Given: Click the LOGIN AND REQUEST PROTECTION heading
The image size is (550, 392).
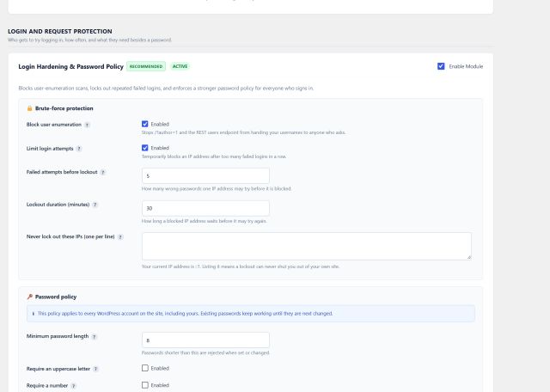Looking at the screenshot, I should (x=60, y=31).
